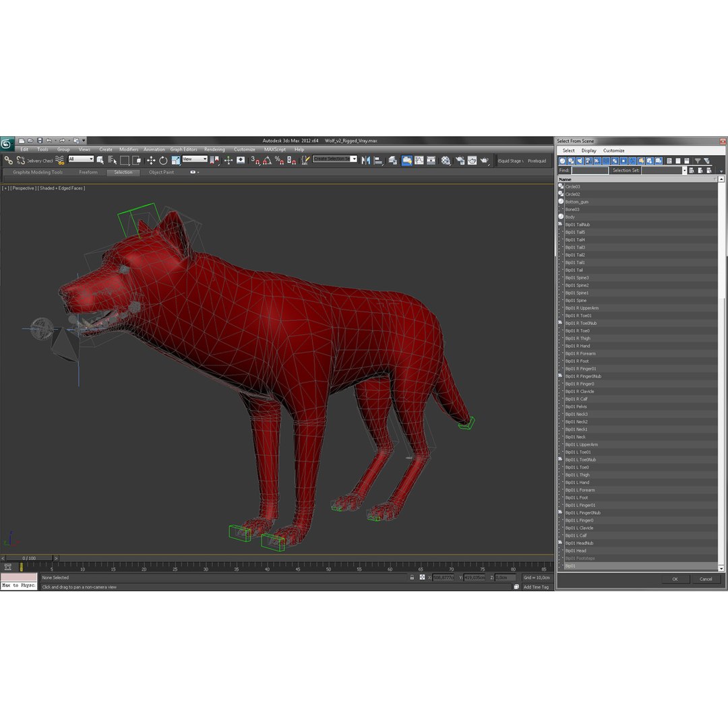Expand the quick access toolbar customize arrow
728x728 pixels.
pyautogui.click(x=84, y=141)
